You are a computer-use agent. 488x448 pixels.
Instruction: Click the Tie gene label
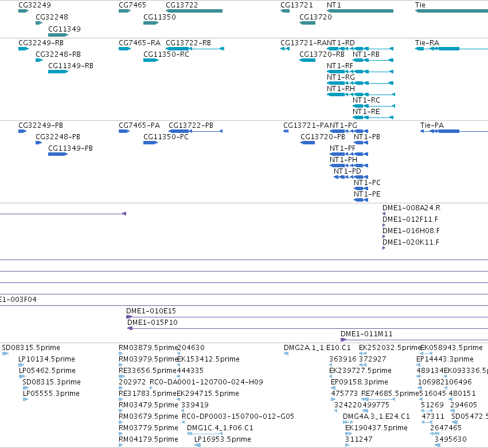pyautogui.click(x=420, y=5)
